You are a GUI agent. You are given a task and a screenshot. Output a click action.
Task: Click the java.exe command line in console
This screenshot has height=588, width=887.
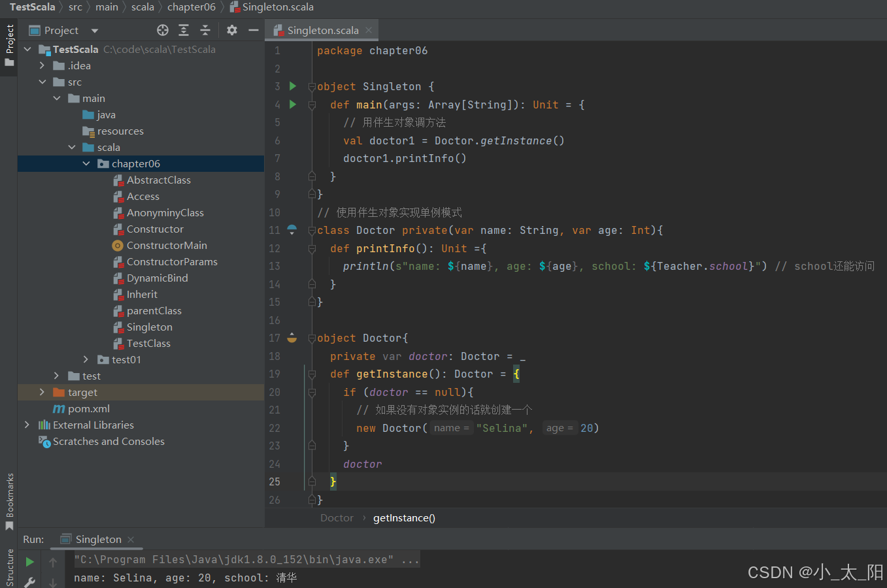pyautogui.click(x=246, y=559)
